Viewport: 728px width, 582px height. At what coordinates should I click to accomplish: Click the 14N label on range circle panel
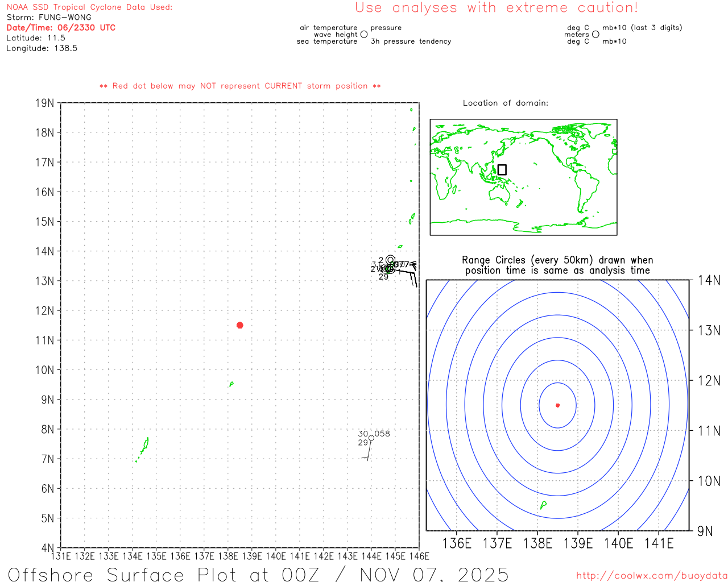[x=709, y=280]
